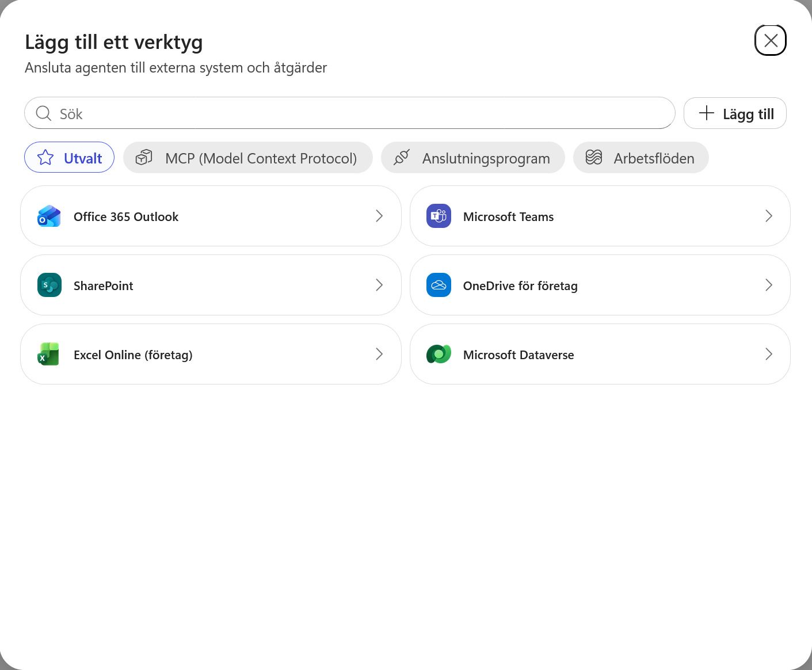Click the plug icon beside Anslutningsprogram
The image size is (812, 670).
[x=402, y=158]
